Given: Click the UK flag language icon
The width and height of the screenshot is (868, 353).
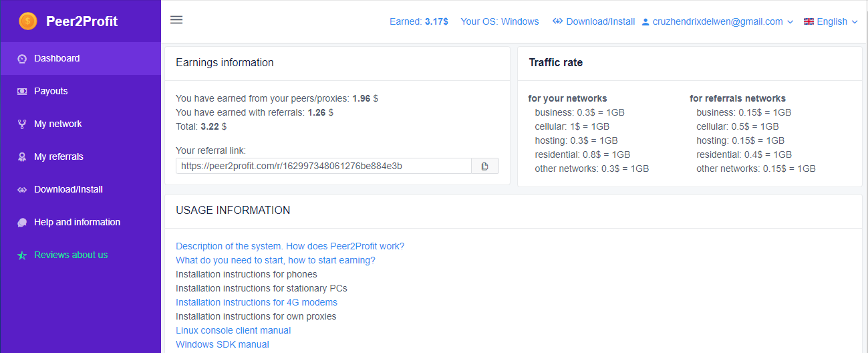Looking at the screenshot, I should pos(809,21).
